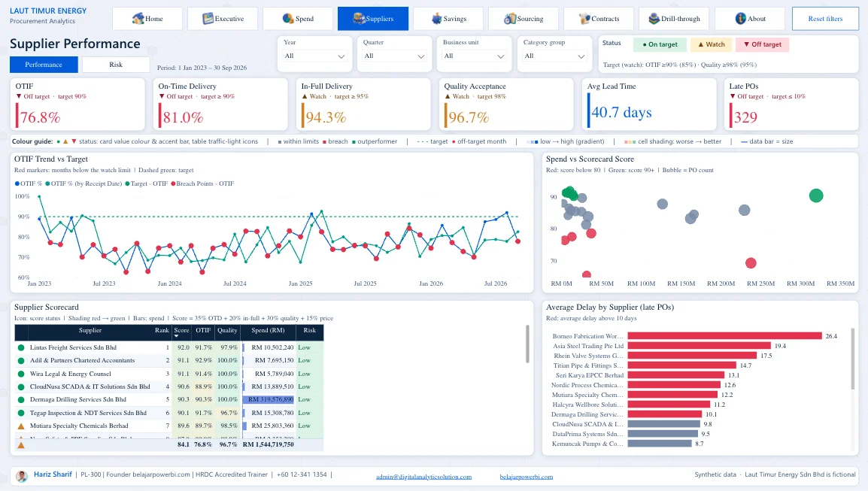Click Rhein Valve Systems bar label

(588, 356)
